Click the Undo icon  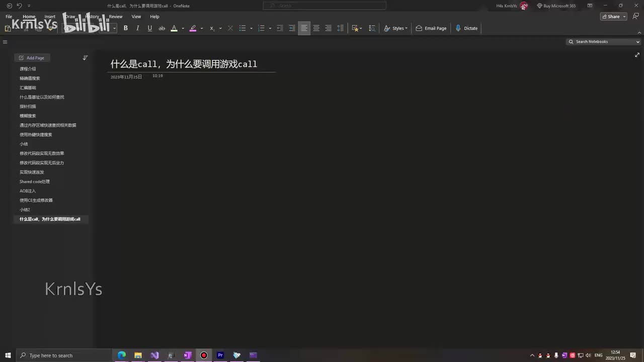19,6
